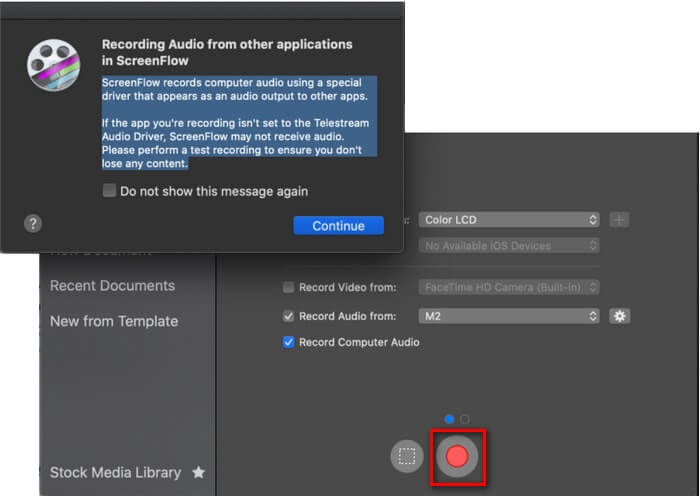
Task: Click the star icon beside Stock Media Library
Action: tap(198, 472)
